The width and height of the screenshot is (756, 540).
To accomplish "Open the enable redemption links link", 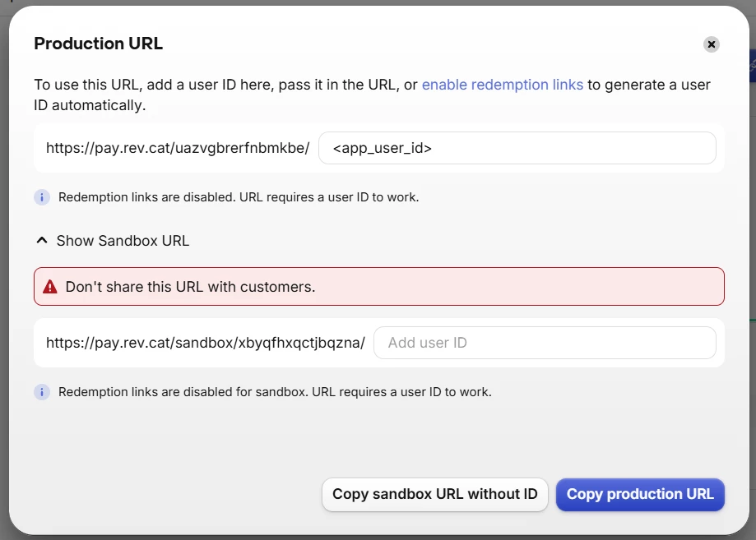I will pos(502,85).
